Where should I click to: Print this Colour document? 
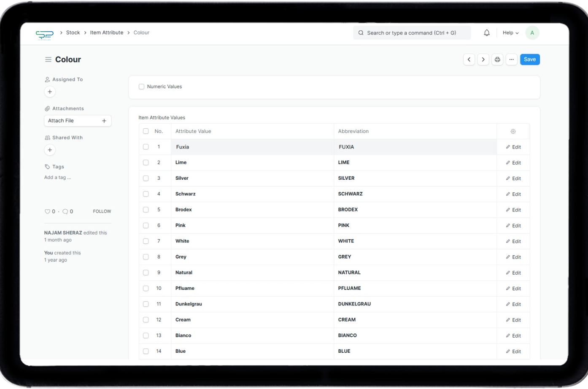(497, 59)
